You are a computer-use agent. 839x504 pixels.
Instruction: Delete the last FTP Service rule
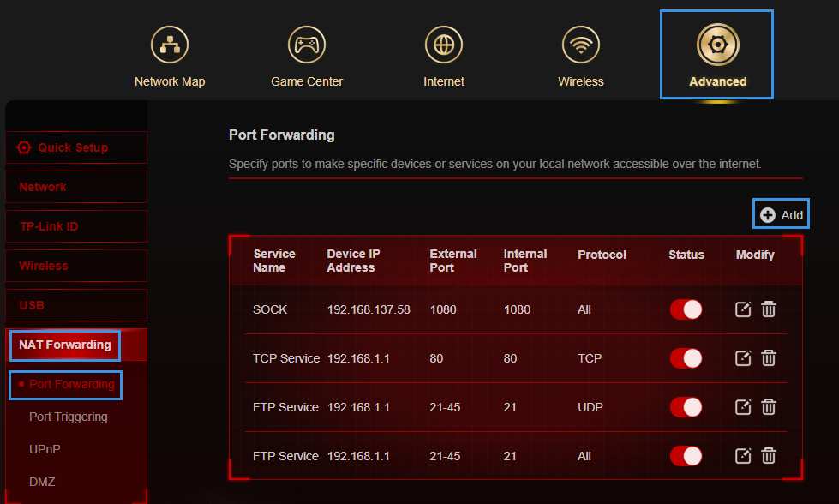tap(769, 456)
